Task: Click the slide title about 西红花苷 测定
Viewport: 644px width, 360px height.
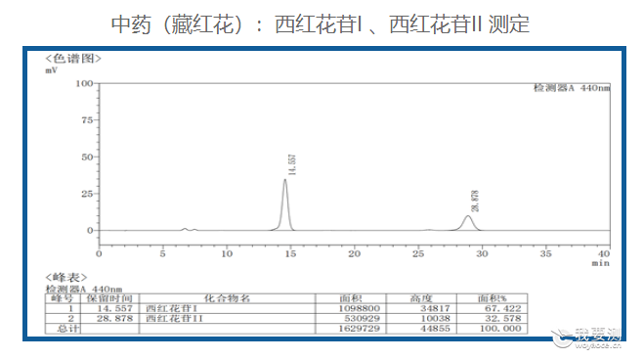Action: coord(320,24)
